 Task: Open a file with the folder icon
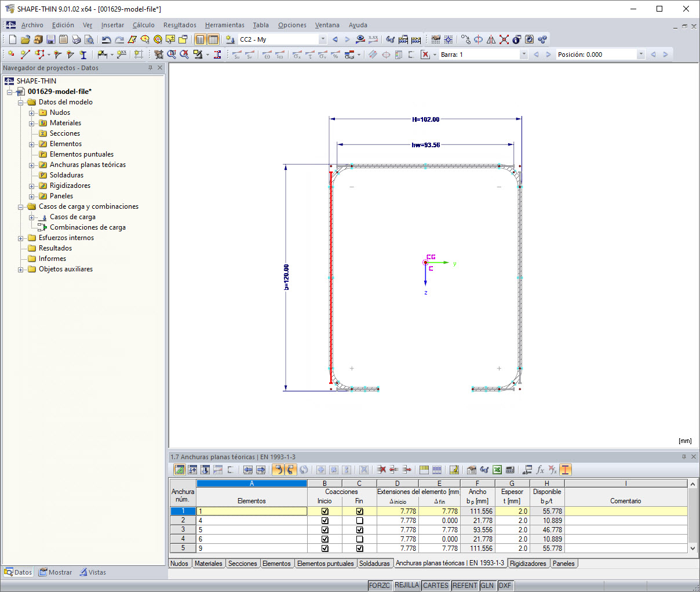(25, 39)
